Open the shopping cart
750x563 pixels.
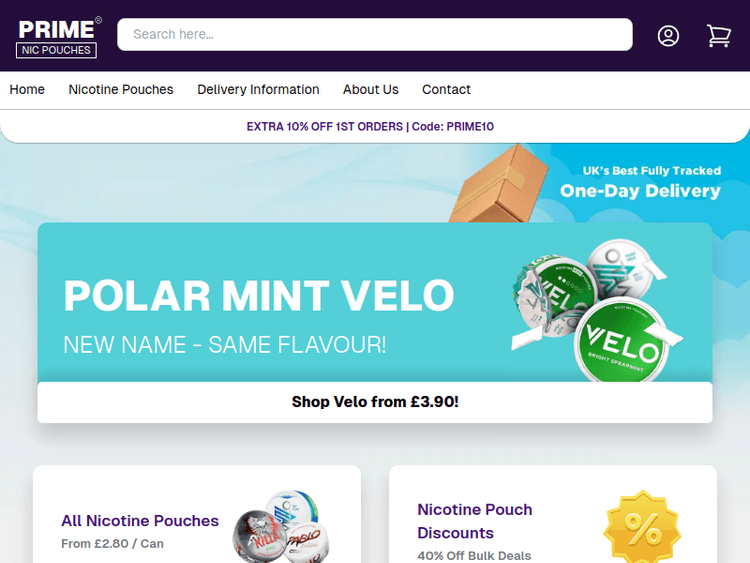click(718, 35)
